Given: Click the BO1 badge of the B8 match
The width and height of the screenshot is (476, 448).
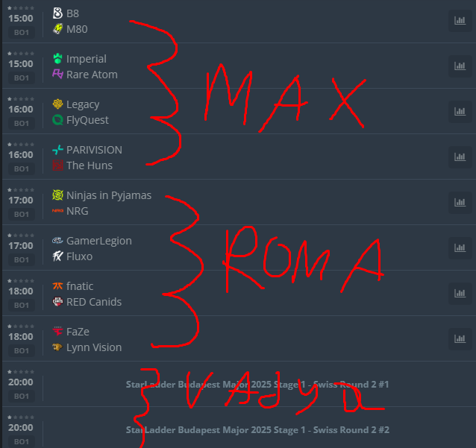Looking at the screenshot, I should tap(22, 33).
